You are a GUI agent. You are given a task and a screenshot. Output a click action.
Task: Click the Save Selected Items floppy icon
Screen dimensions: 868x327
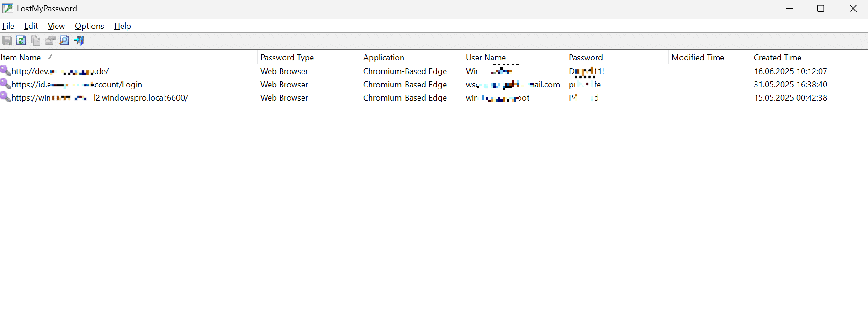pyautogui.click(x=7, y=41)
